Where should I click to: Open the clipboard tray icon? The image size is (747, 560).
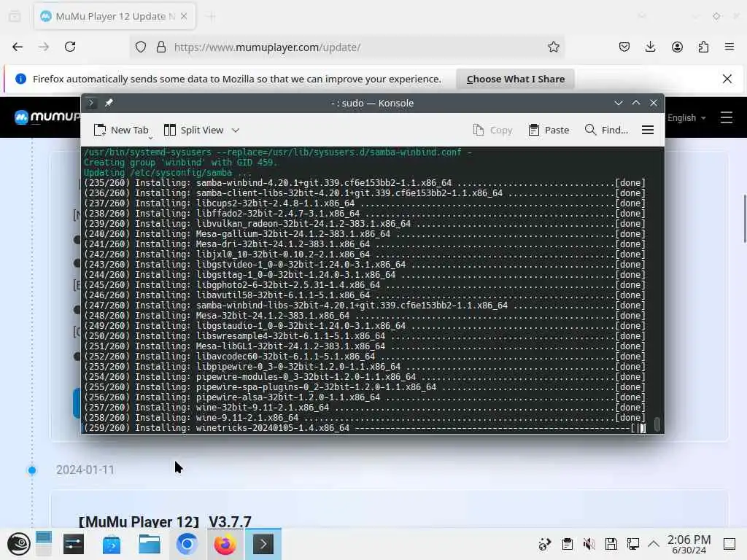pos(568,544)
